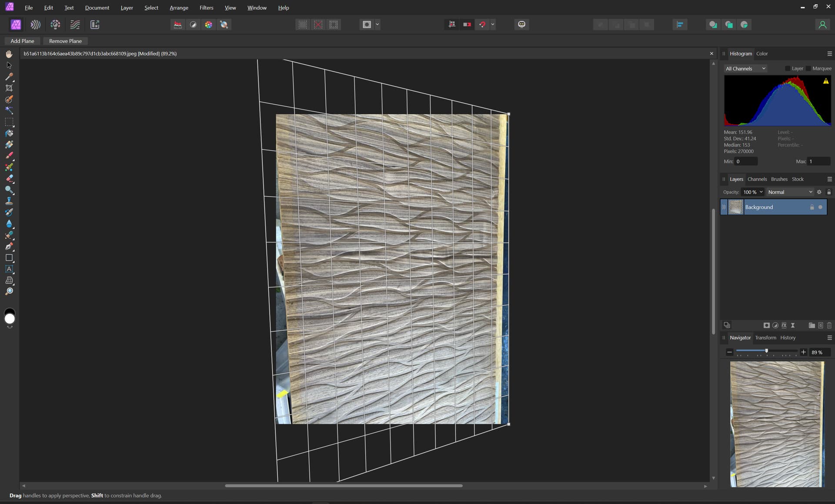Switch to the History tab
Image resolution: width=835 pixels, height=504 pixels.
(x=788, y=338)
